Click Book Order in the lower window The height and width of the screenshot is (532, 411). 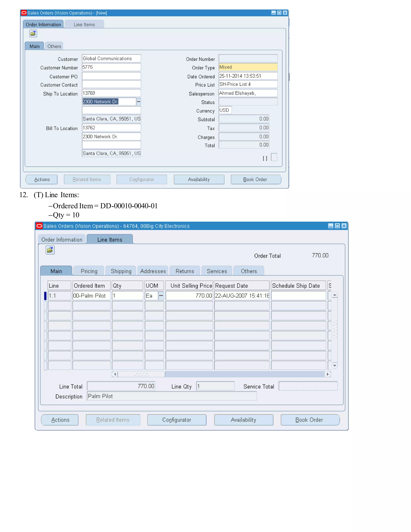pos(310,420)
